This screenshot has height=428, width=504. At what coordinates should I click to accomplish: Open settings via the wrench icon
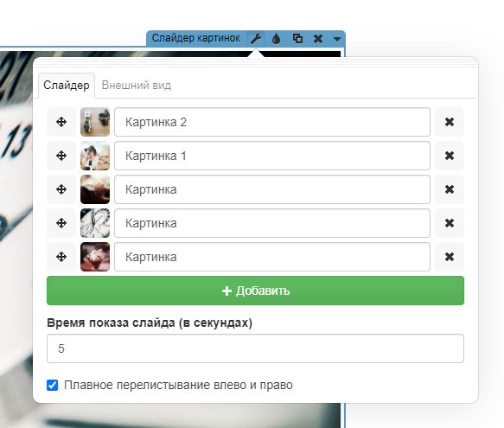[256, 39]
